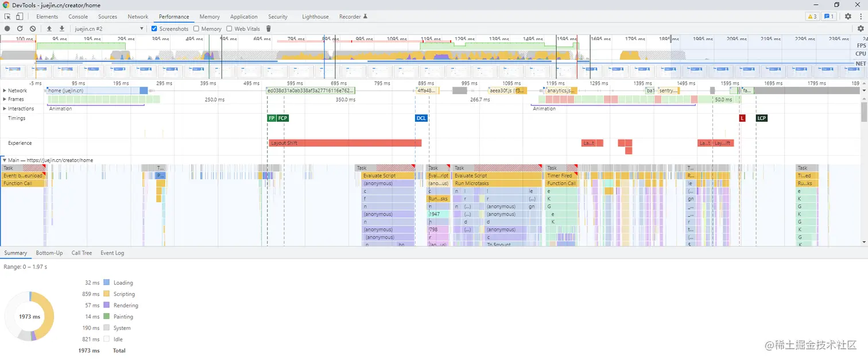The image size is (868, 362).
Task: Click the Timer Fired flame entry
Action: pyautogui.click(x=560, y=176)
